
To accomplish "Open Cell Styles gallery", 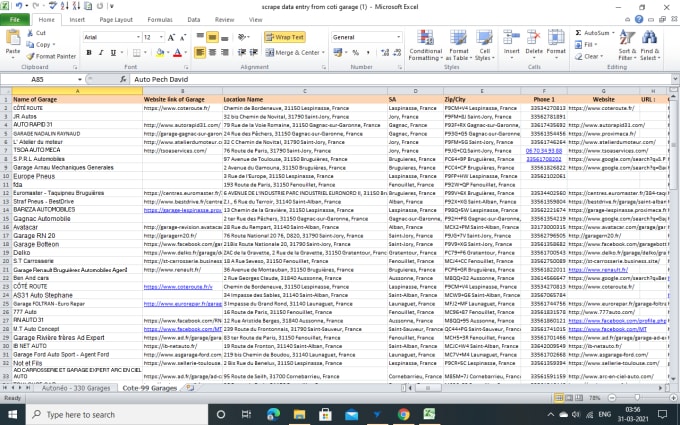I will 484,45.
